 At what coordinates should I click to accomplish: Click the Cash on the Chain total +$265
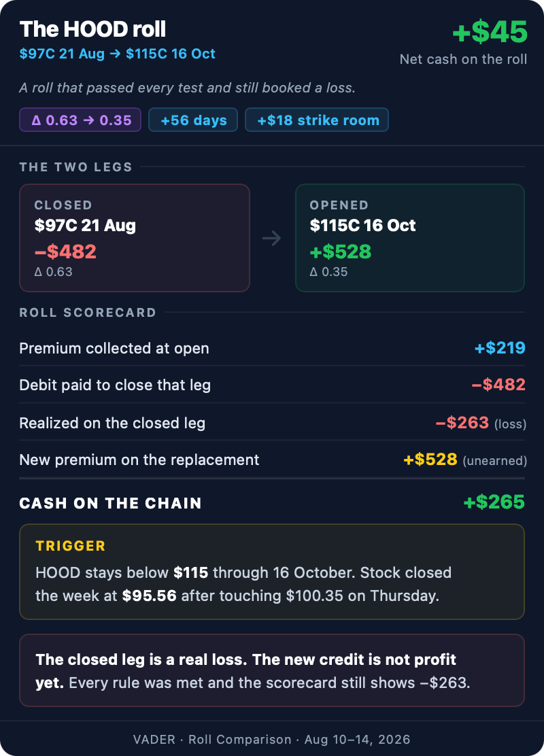coord(494,502)
